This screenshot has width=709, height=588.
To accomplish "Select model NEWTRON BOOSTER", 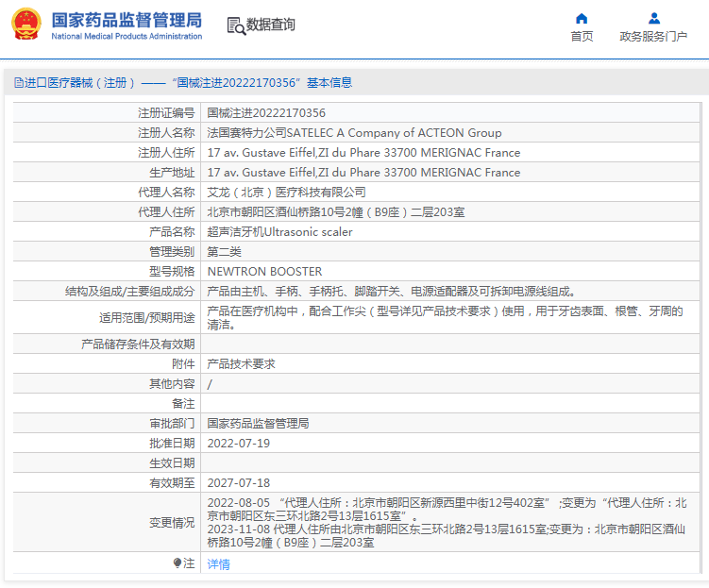I will pyautogui.click(x=264, y=272).
